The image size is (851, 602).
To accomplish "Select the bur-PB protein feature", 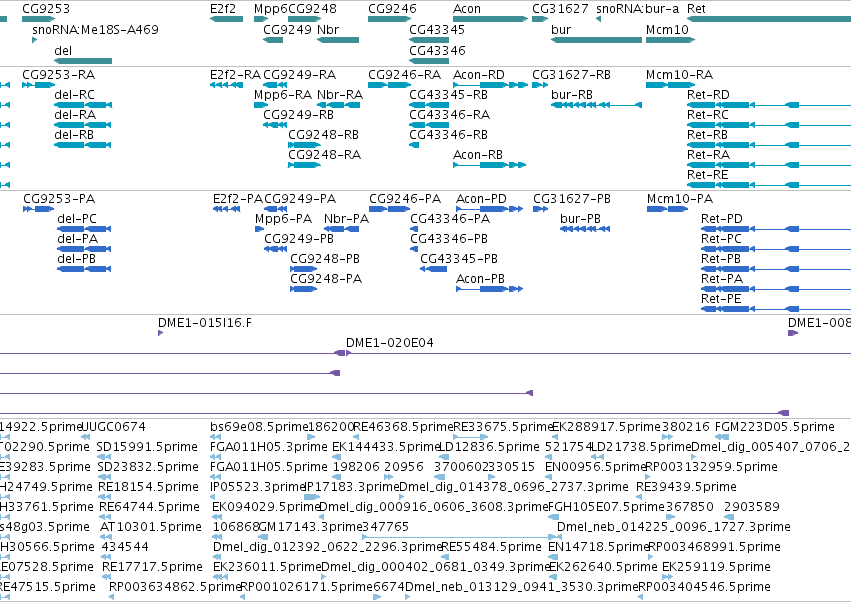I will tap(585, 229).
